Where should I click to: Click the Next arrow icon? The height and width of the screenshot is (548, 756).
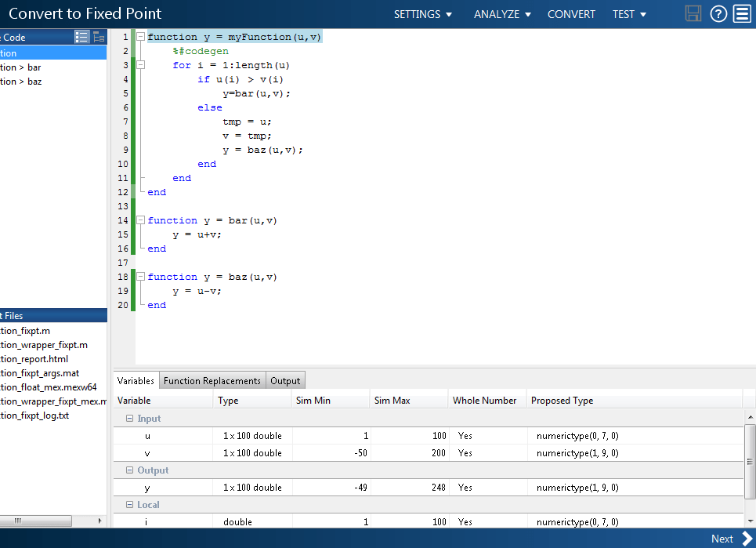(x=747, y=538)
